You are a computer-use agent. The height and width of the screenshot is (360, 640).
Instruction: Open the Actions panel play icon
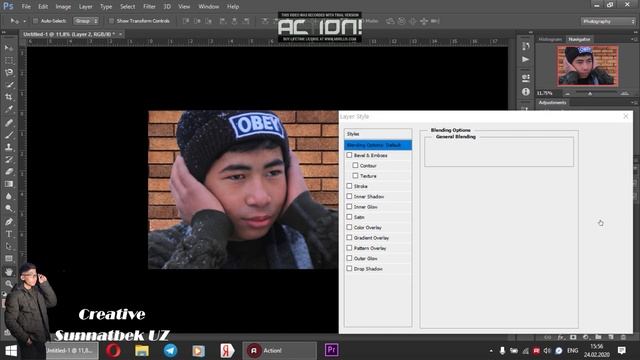point(525,60)
